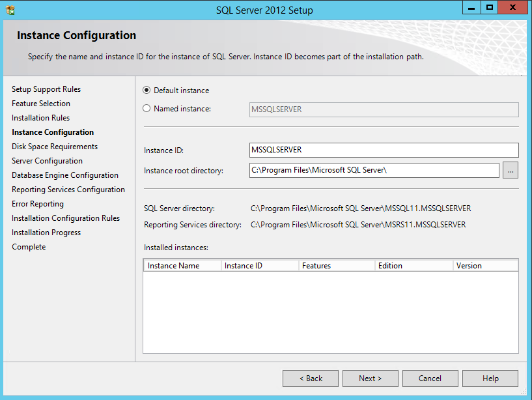Open Reporting Services Configuration step
Viewport: 532px width, 400px height.
(x=68, y=189)
